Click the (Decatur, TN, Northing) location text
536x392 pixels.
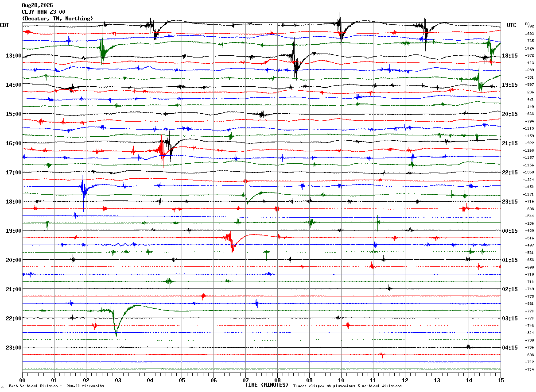(x=58, y=19)
